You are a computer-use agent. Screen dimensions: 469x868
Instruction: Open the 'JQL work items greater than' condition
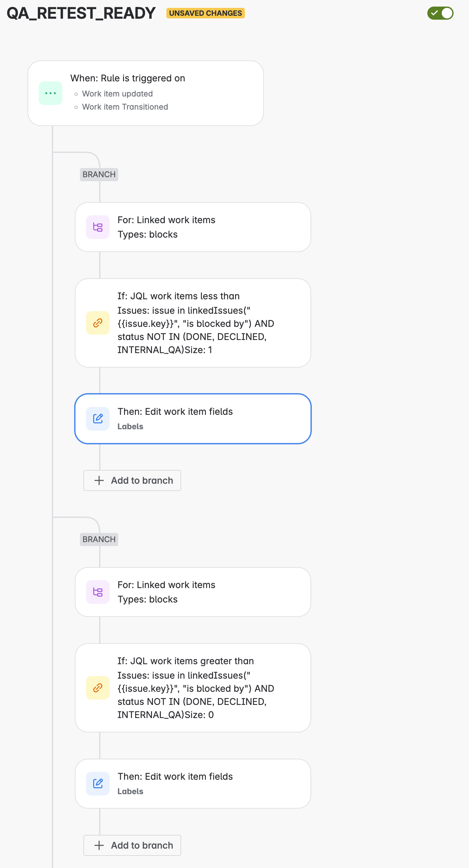click(193, 688)
